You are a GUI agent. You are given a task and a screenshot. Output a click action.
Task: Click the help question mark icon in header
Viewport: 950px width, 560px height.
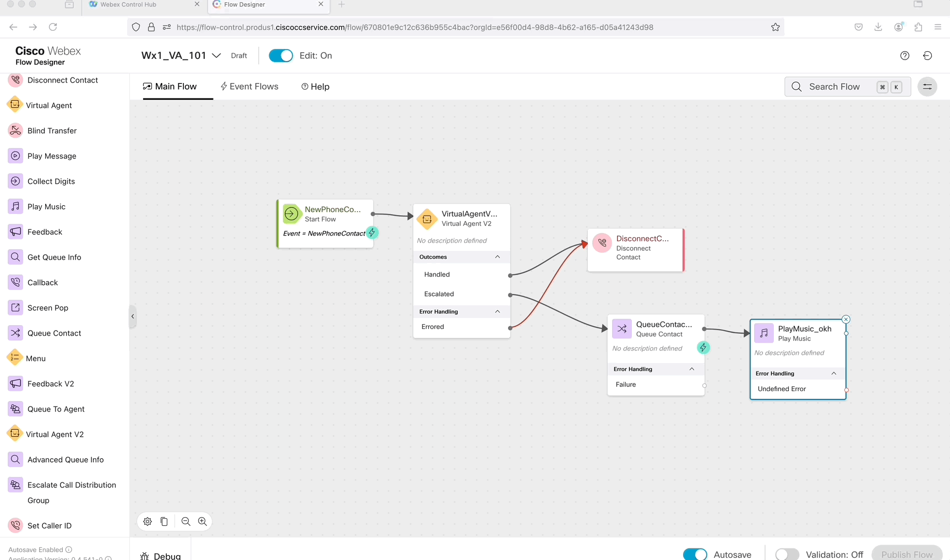point(904,56)
